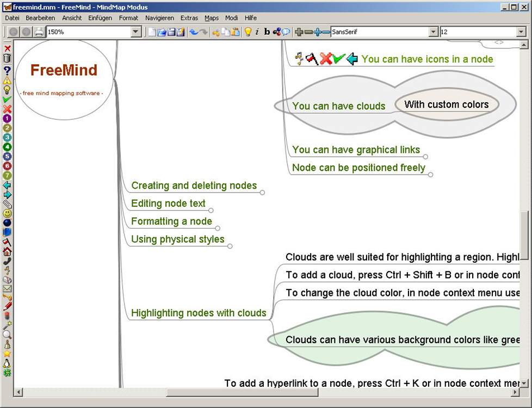Select 'Highlighting nodes with clouds' node
This screenshot has width=532, height=408.
[199, 313]
